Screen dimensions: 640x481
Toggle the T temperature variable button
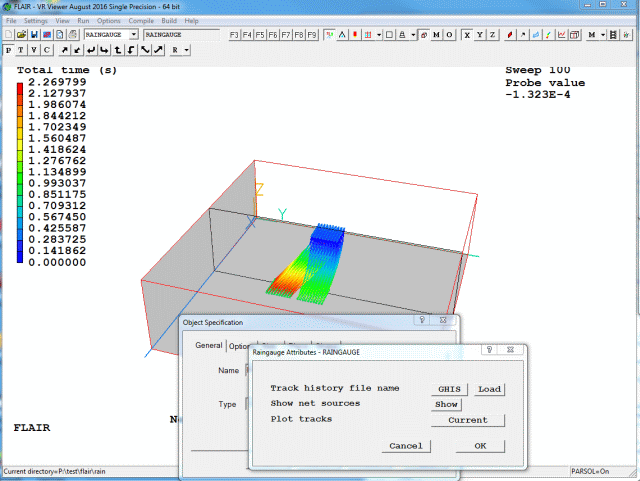click(21, 49)
